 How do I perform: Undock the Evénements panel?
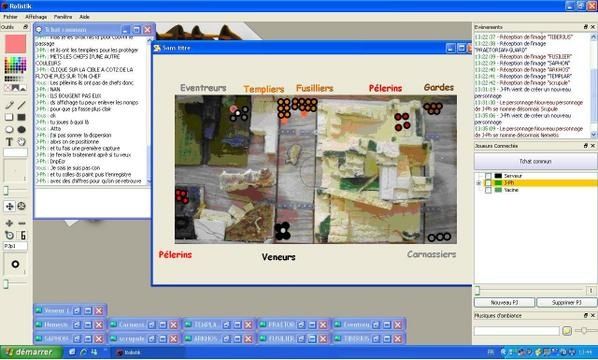[586, 27]
